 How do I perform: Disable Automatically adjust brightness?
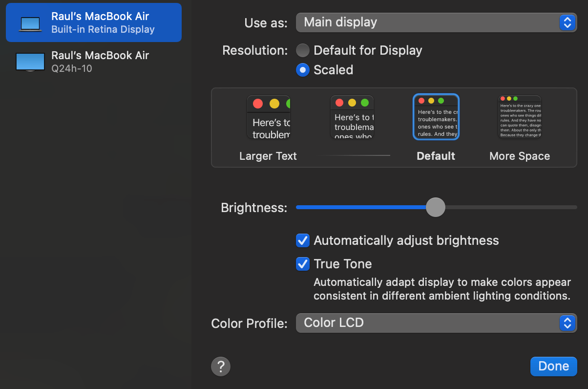pos(302,240)
